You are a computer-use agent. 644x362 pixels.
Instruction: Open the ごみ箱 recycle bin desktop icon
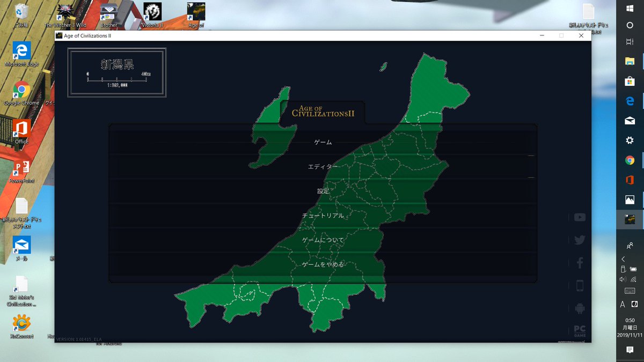[21, 16]
